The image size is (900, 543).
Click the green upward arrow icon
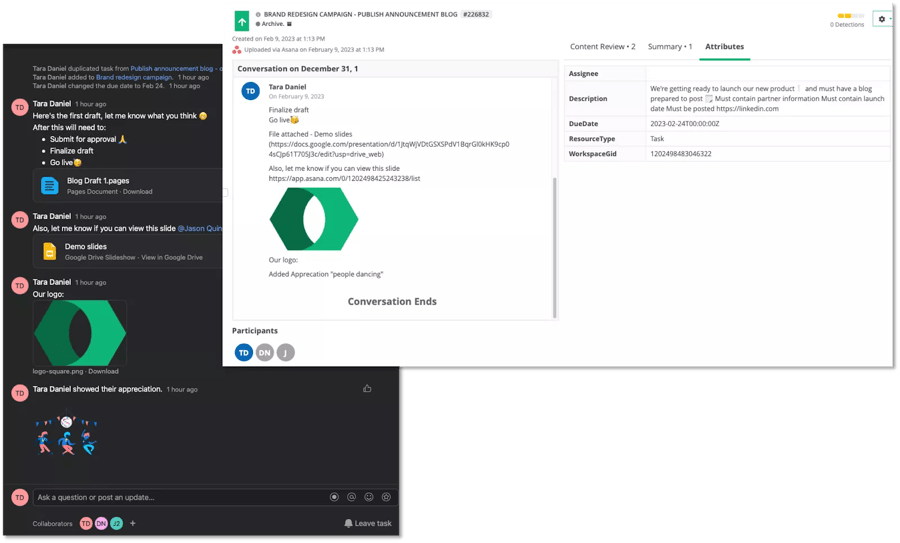(241, 21)
